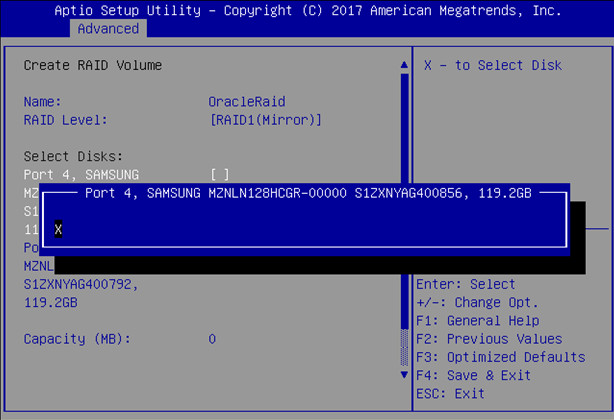The width and height of the screenshot is (614, 420).
Task: Click the F4: Save & Exit hint
Action: [473, 375]
